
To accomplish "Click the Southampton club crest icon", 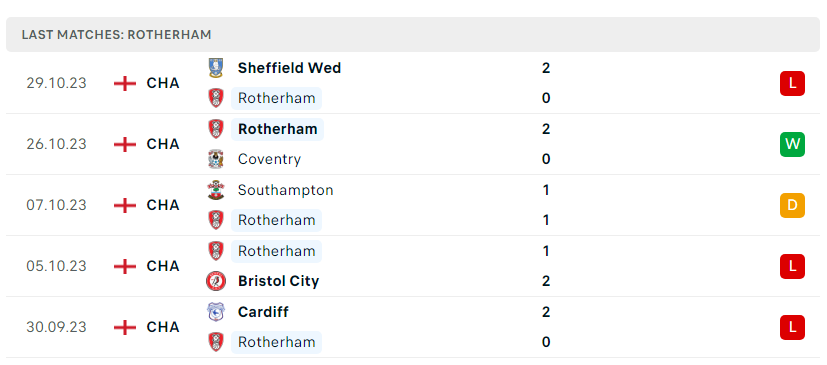I will click(216, 190).
